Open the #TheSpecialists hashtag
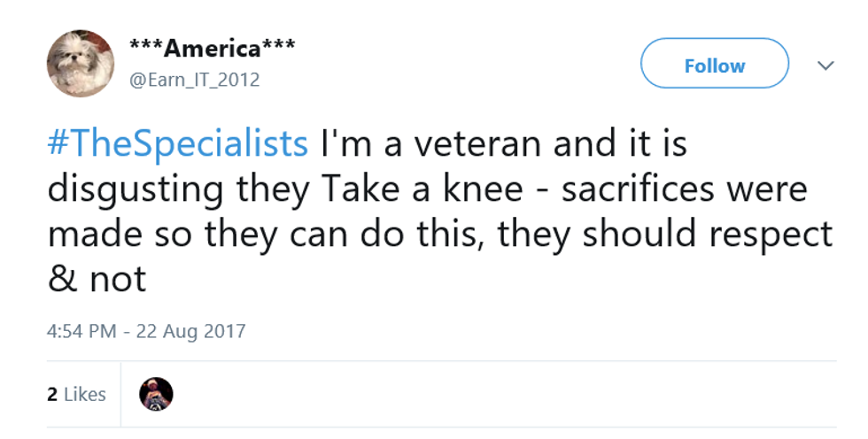 pos(178,144)
